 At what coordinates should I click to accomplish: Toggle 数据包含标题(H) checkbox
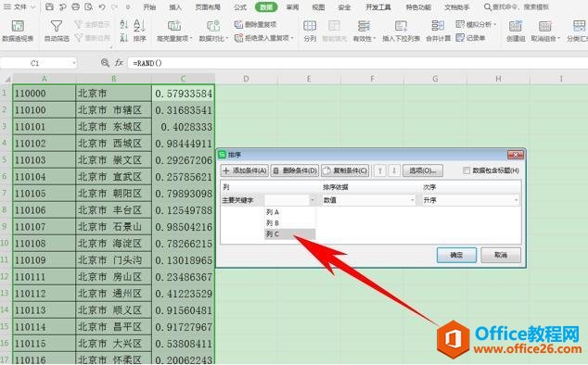[467, 170]
